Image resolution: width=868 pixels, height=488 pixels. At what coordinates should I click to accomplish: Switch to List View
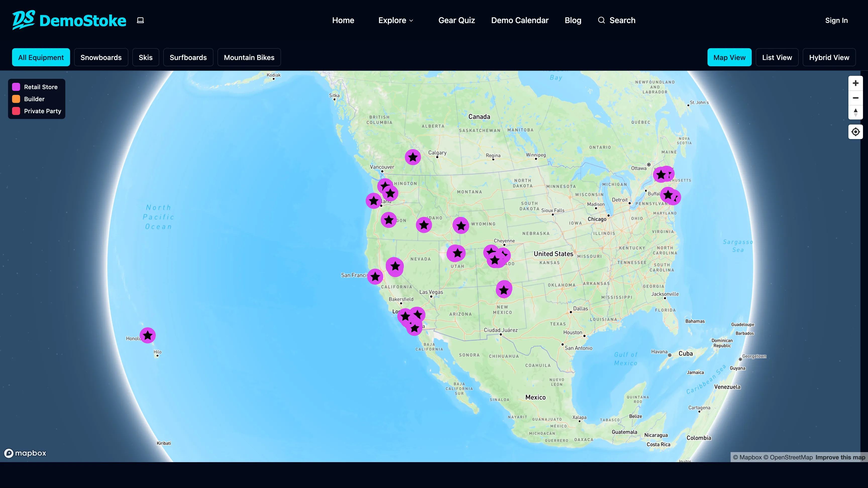click(x=777, y=57)
